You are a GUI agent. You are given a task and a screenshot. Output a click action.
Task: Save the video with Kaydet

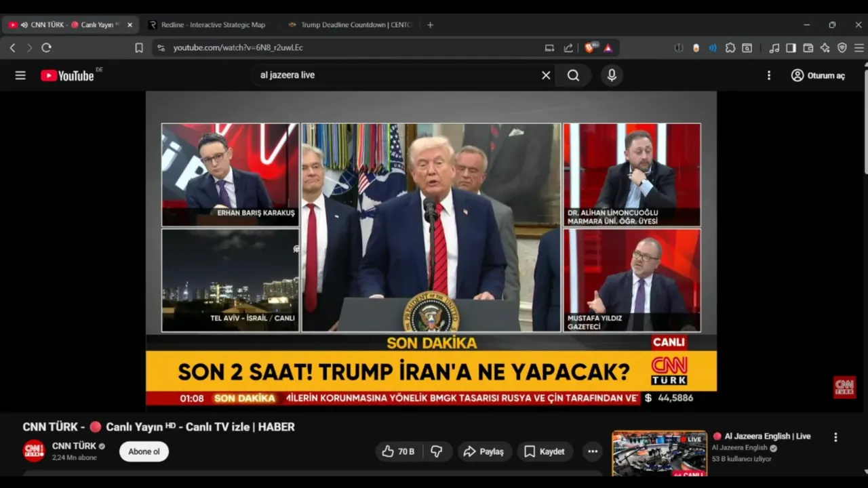(545, 451)
